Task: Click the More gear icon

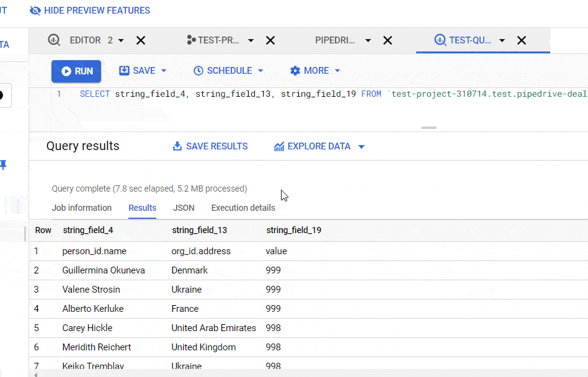Action: (295, 71)
